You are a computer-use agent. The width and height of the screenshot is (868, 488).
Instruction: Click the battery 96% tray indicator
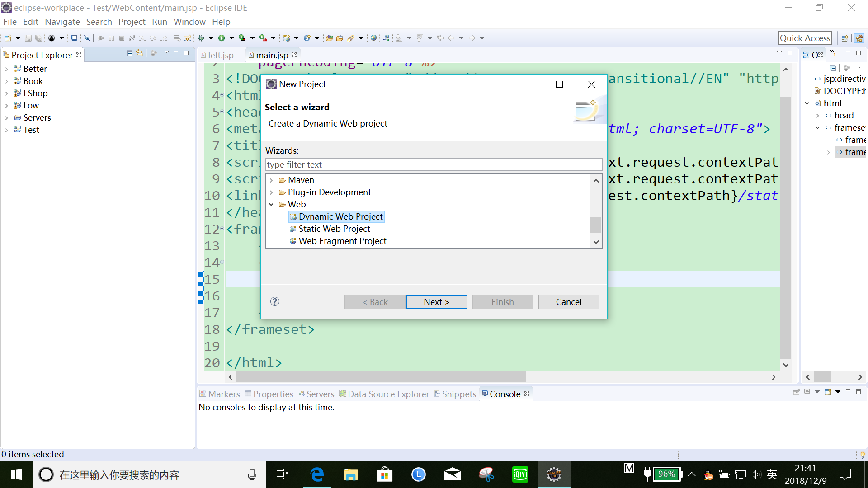point(666,474)
